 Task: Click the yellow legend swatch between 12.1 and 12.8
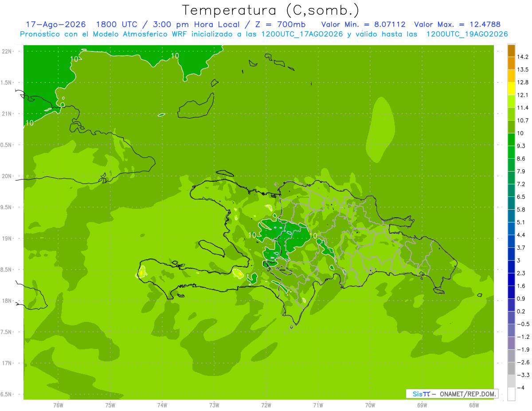[x=511, y=88]
